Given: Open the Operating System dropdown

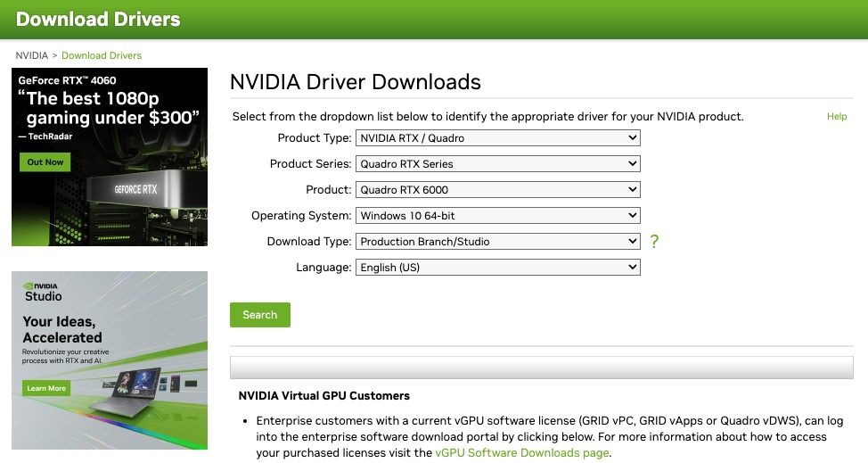Looking at the screenshot, I should click(497, 215).
